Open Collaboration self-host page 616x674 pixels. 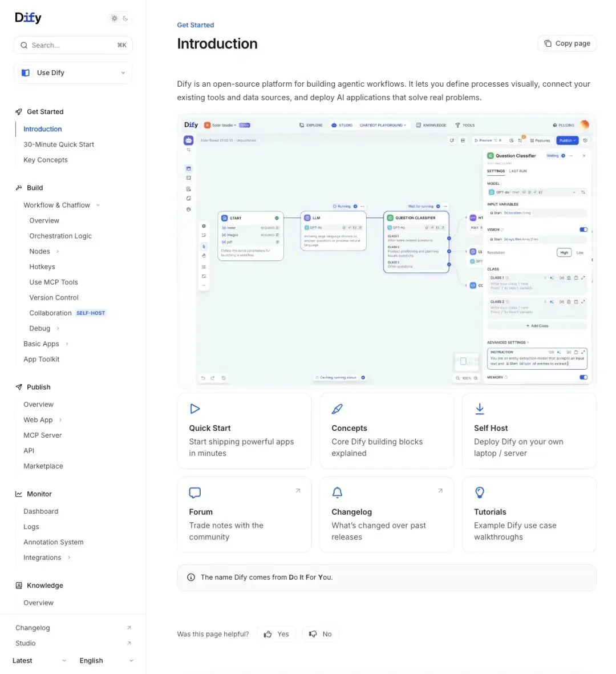67,313
